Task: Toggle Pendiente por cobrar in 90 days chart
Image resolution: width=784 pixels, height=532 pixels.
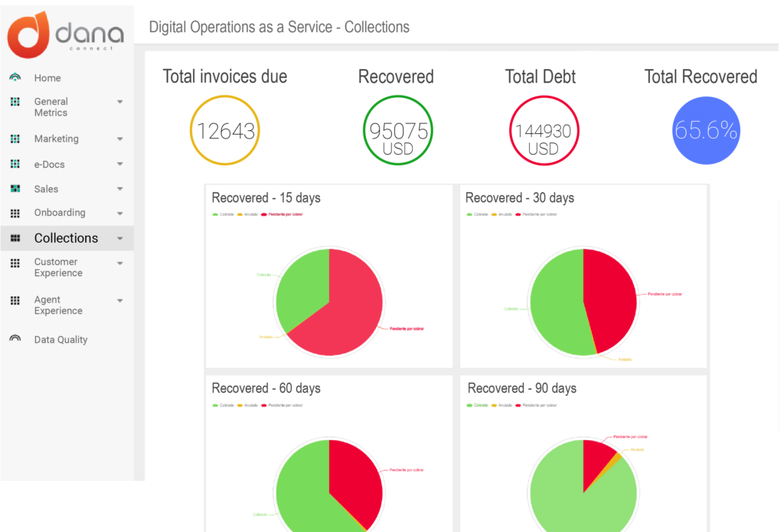Action: click(536, 406)
